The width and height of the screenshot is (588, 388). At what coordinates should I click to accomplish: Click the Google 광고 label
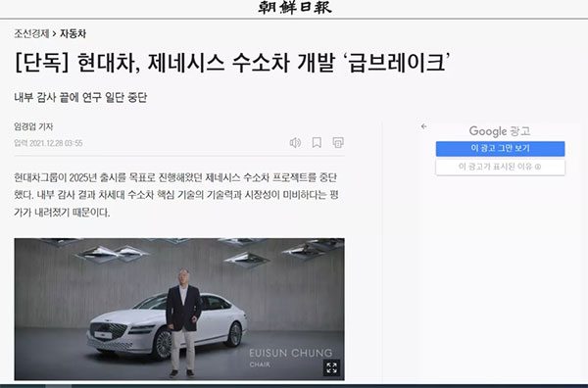pyautogui.click(x=500, y=131)
